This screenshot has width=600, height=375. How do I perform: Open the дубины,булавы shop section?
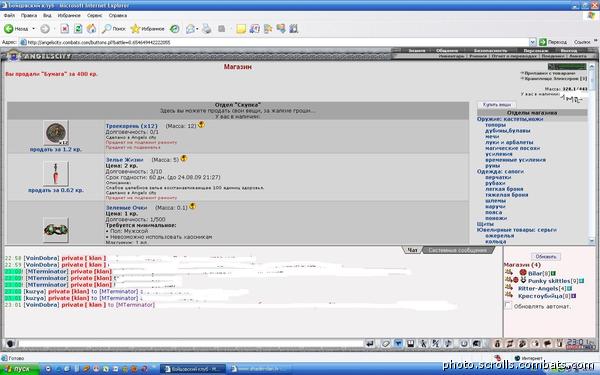[507, 130]
